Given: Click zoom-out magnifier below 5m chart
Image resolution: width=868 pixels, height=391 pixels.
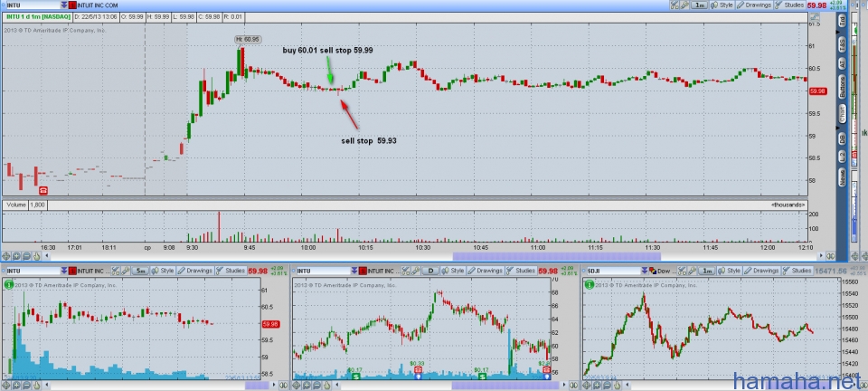Looking at the screenshot, I should [26, 385].
